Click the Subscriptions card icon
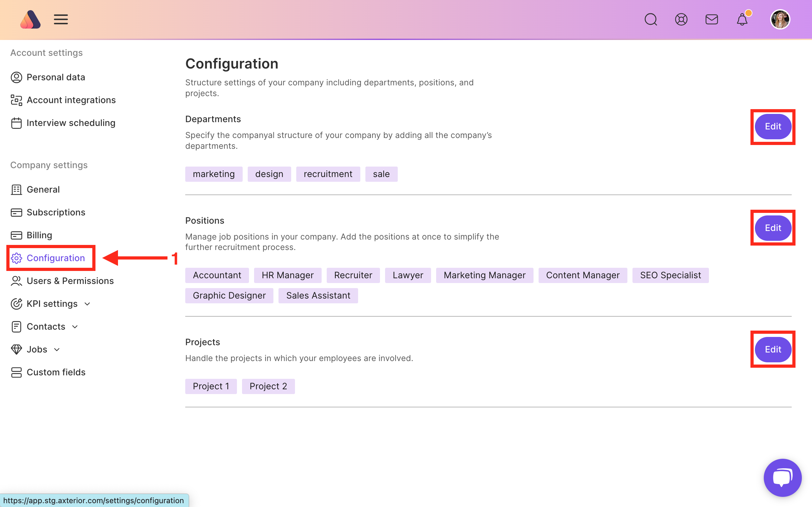The height and width of the screenshot is (507, 812). click(16, 213)
